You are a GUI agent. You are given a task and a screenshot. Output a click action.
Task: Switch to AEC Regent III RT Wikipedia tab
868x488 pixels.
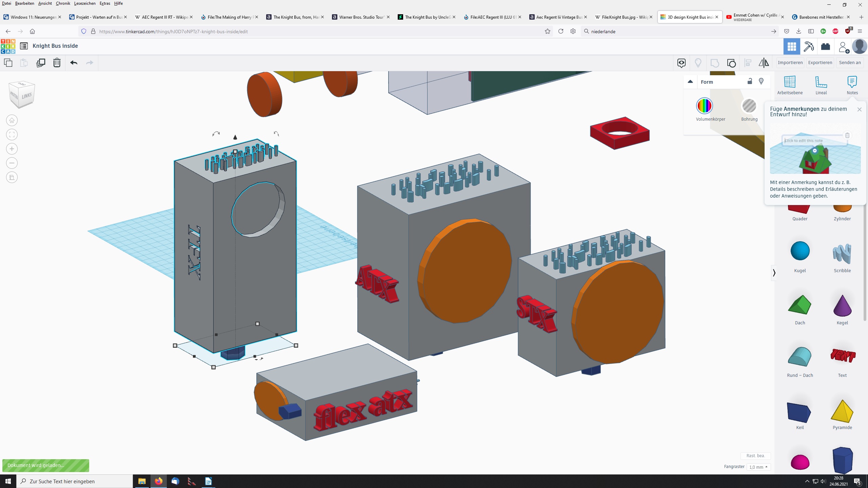pyautogui.click(x=164, y=17)
